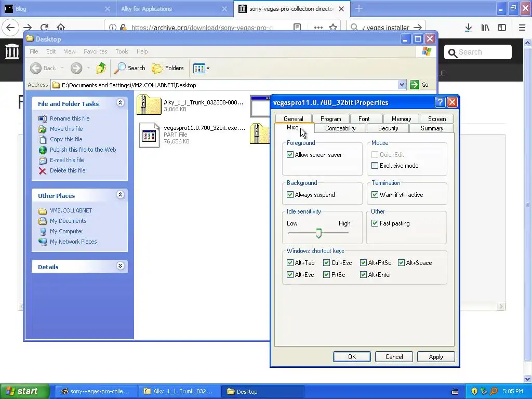532x399 pixels.
Task: Click Cancel in Properties dialog
Action: click(394, 357)
